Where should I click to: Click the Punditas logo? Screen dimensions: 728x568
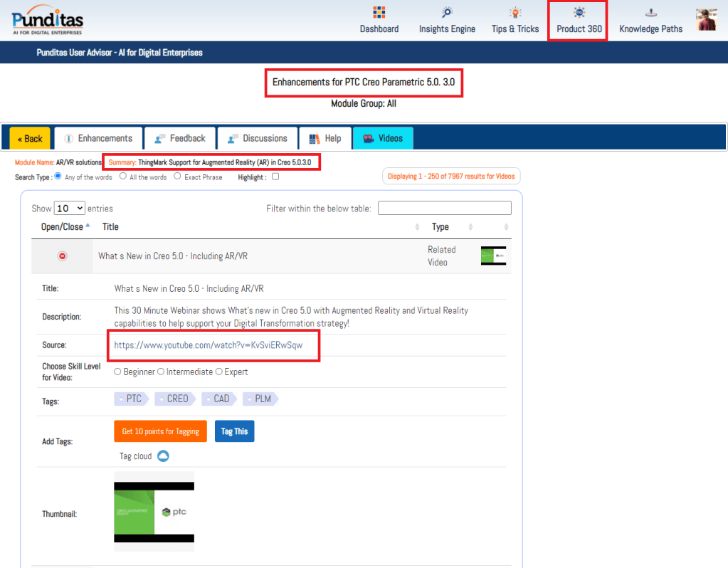tap(47, 20)
